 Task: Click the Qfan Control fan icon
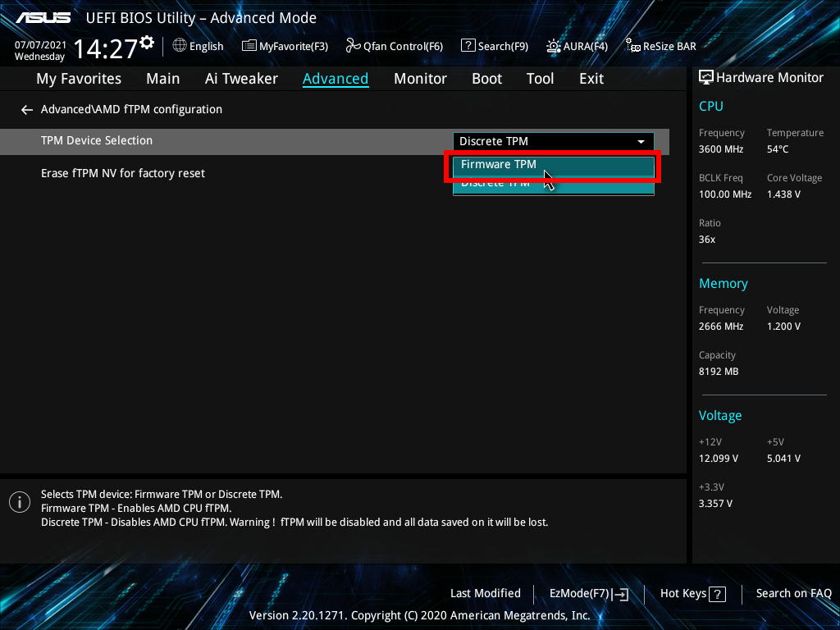click(353, 46)
